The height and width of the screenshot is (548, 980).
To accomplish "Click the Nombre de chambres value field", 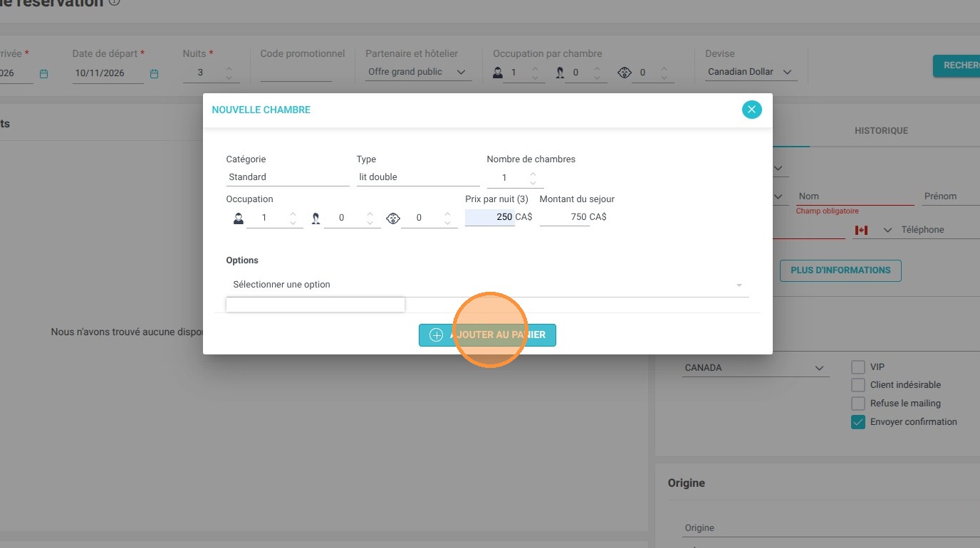I will coord(506,178).
